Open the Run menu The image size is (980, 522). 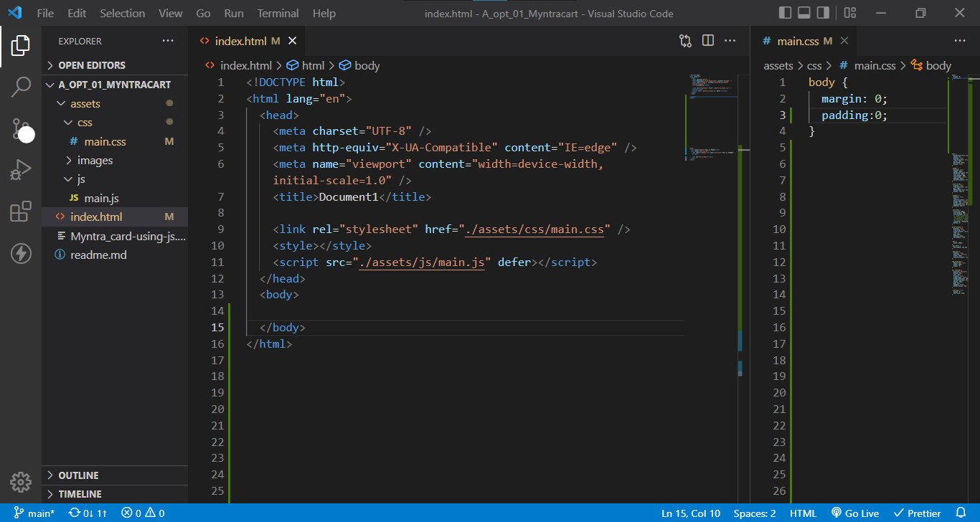pyautogui.click(x=234, y=13)
